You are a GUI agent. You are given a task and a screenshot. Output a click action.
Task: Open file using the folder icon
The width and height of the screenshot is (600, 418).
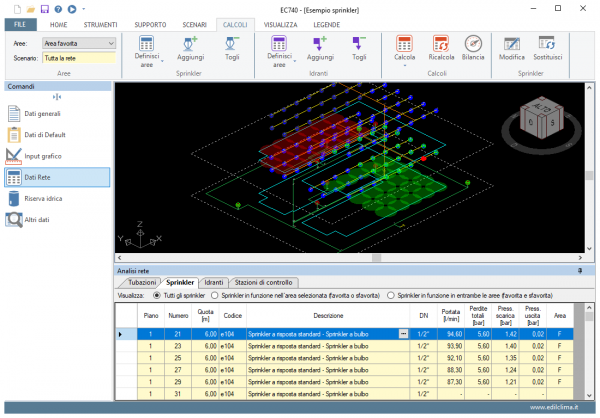31,9
